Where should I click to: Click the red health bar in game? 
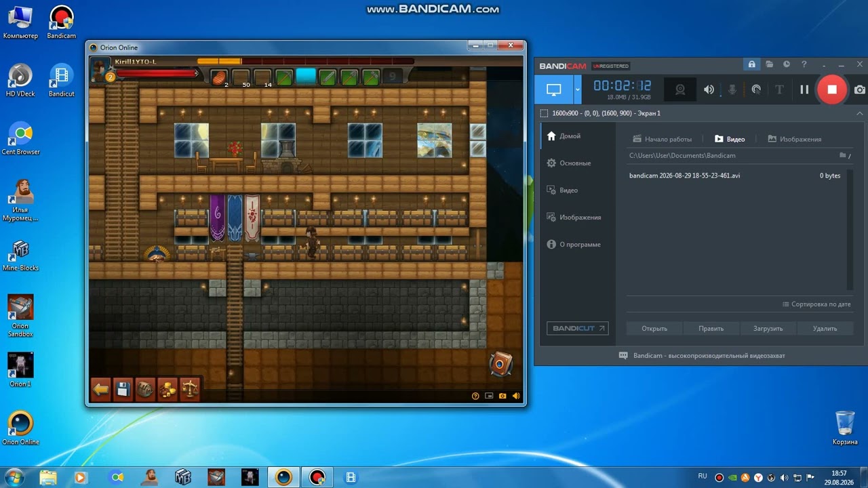point(156,73)
